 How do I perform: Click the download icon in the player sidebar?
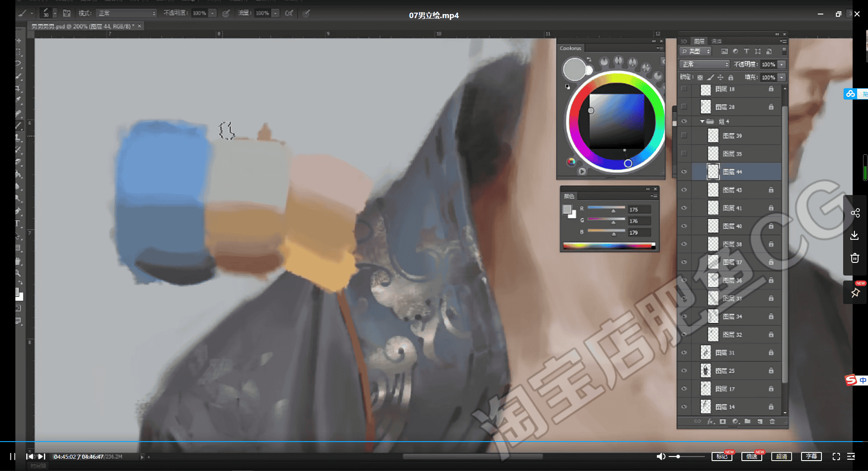(x=854, y=235)
